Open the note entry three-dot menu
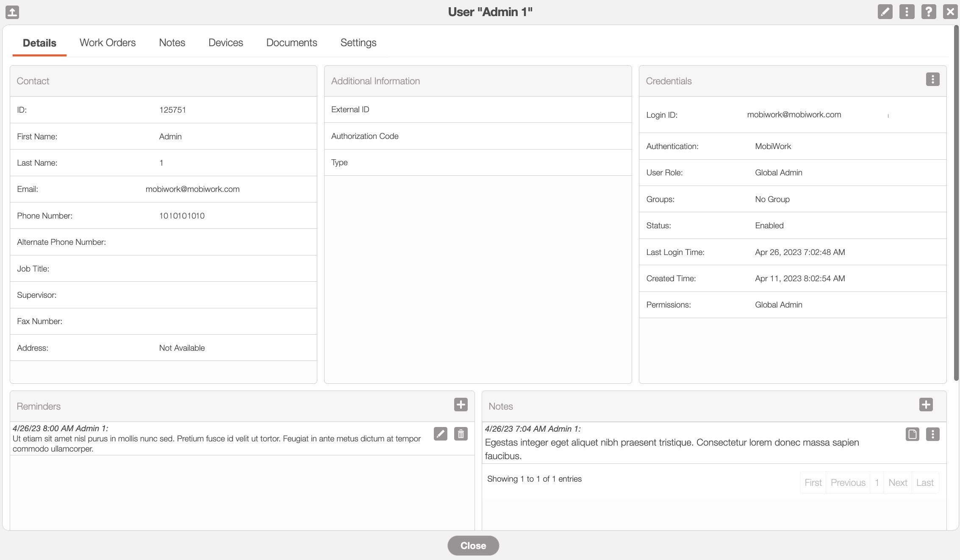Screen dimensions: 960x560 (x=932, y=434)
